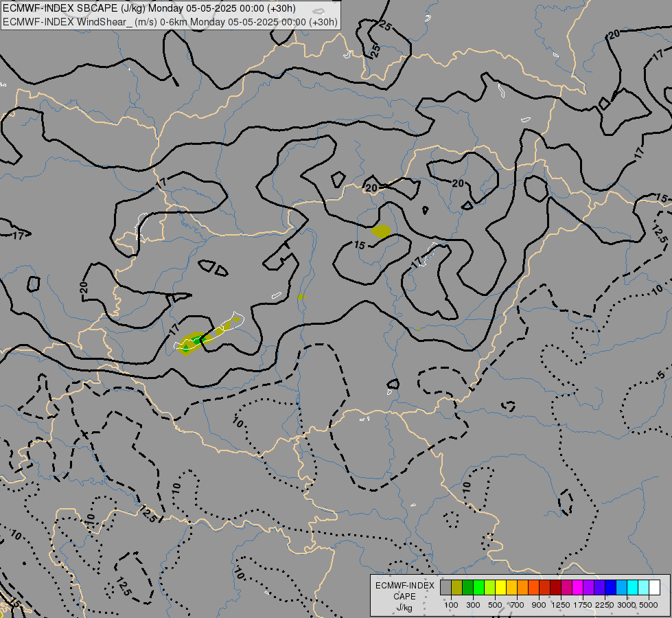The height and width of the screenshot is (618, 672).
Task: Click the ECMWF-INDEX SBCAPE title line
Action: (149, 8)
